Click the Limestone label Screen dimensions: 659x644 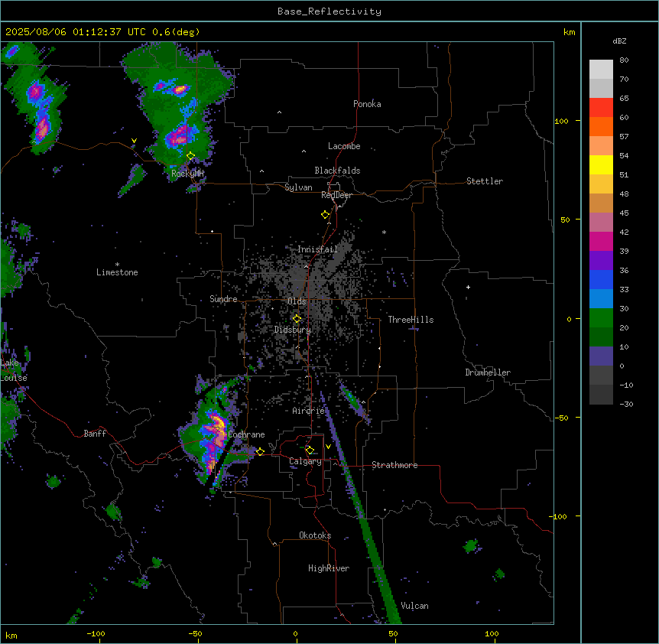(117, 272)
